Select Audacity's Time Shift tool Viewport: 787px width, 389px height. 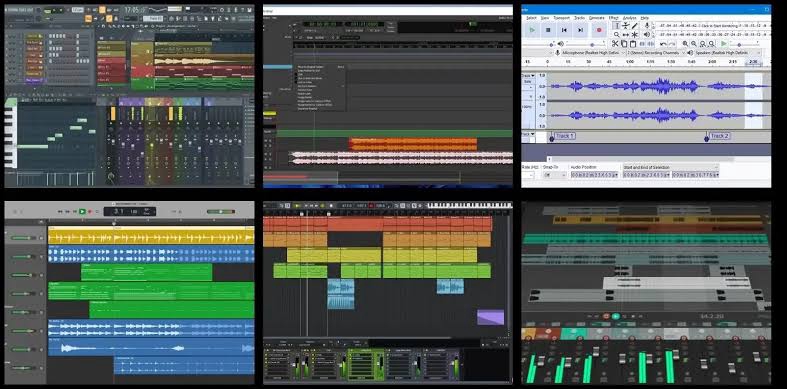click(626, 35)
